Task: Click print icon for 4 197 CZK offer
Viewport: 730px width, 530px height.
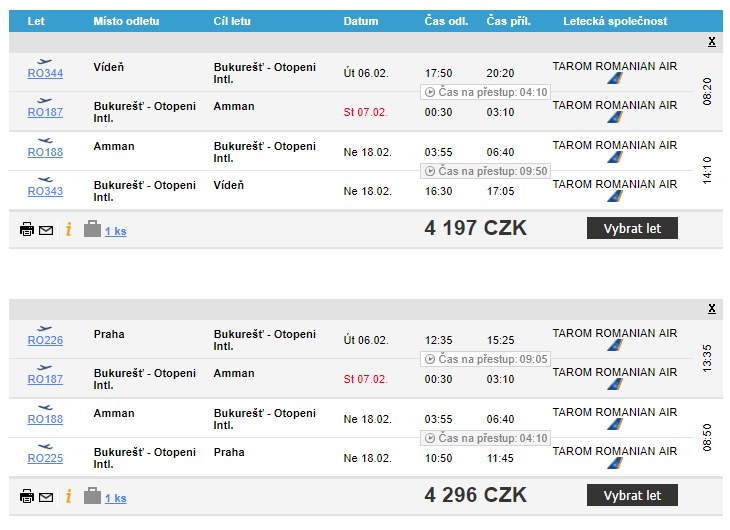Action: [27, 229]
